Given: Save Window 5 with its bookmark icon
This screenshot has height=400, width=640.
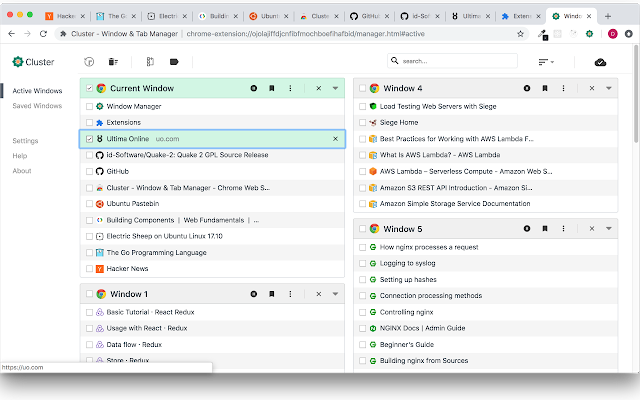Looking at the screenshot, I should click(545, 229).
